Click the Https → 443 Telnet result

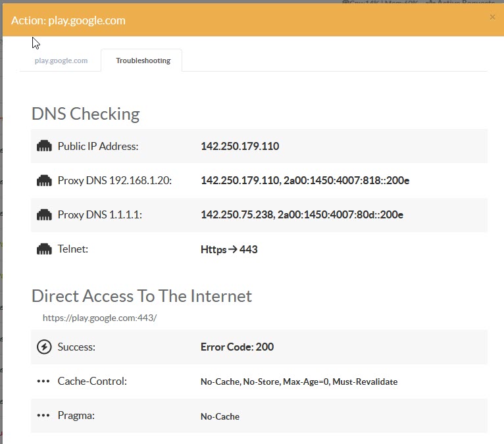229,249
